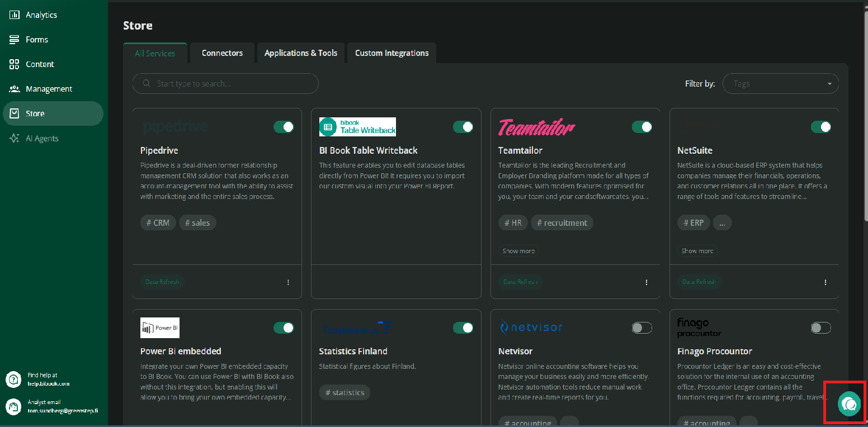Image resolution: width=868 pixels, height=427 pixels.
Task: Click the Finago Procountor logo
Action: [699, 328]
